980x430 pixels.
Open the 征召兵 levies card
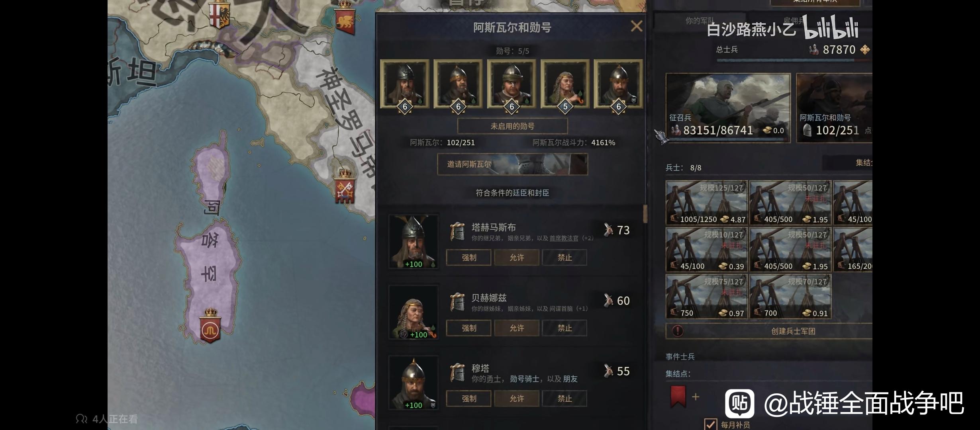click(x=728, y=107)
